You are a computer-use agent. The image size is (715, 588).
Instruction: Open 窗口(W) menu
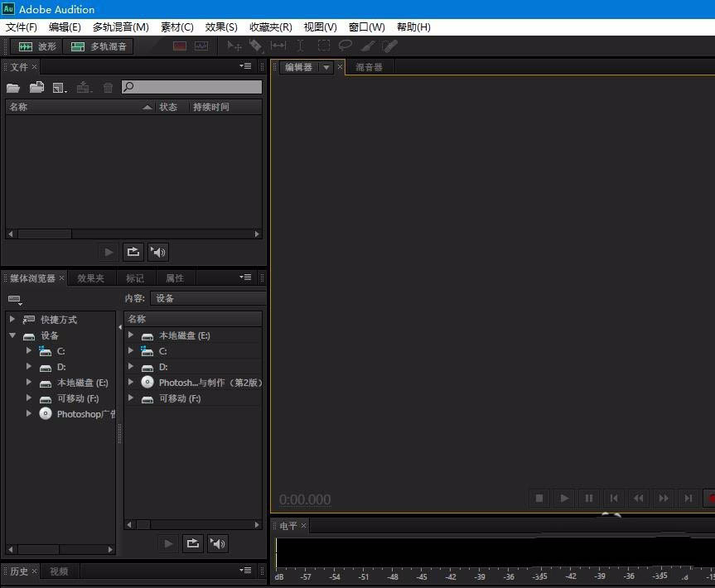tap(367, 27)
